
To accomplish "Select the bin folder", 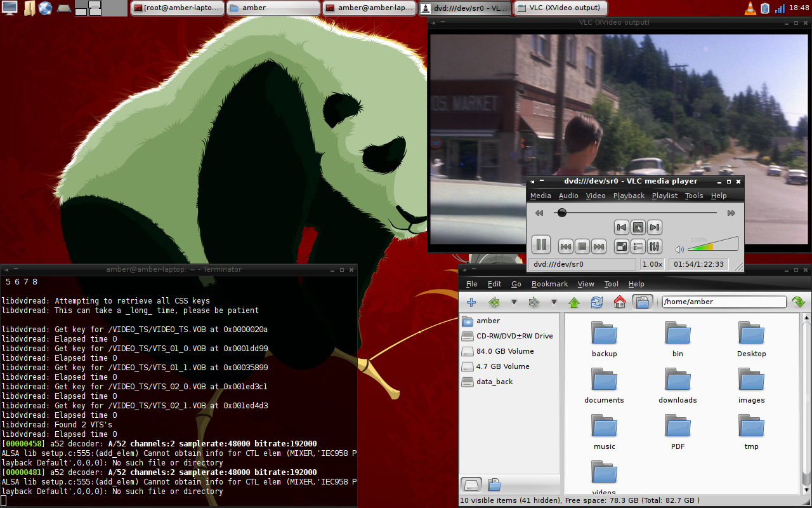I will [678, 340].
